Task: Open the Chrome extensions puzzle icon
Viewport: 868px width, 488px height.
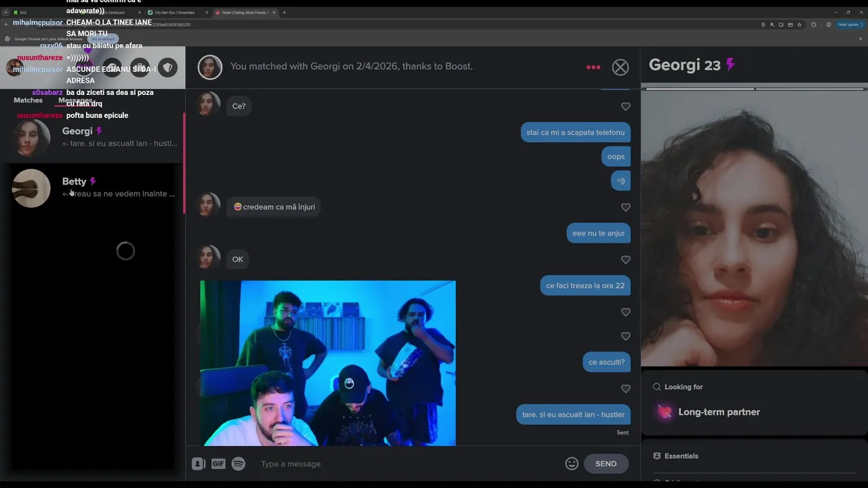Action: (x=814, y=24)
